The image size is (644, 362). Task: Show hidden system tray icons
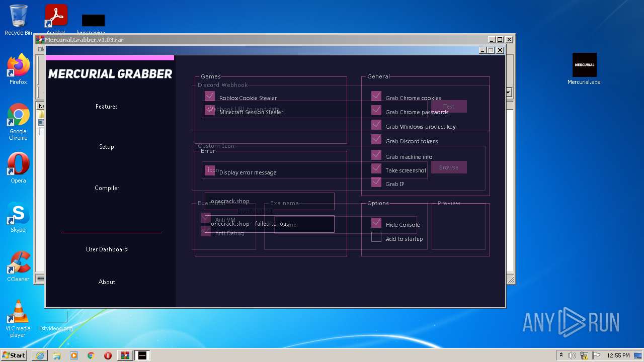point(561,355)
